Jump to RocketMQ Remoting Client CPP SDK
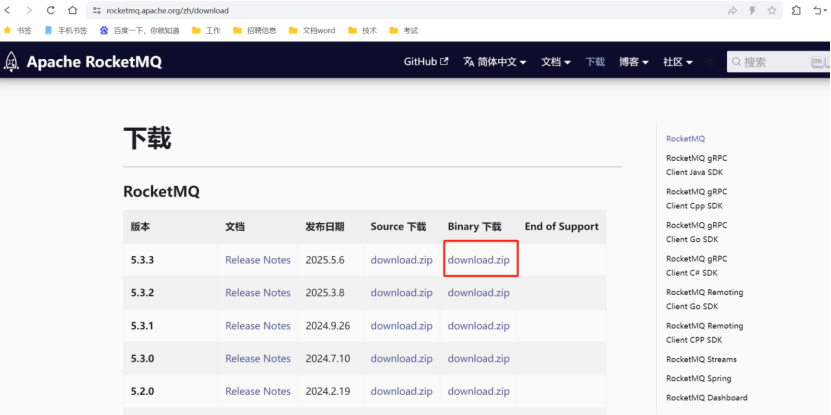Viewport: 831px width, 415px height. click(x=704, y=333)
